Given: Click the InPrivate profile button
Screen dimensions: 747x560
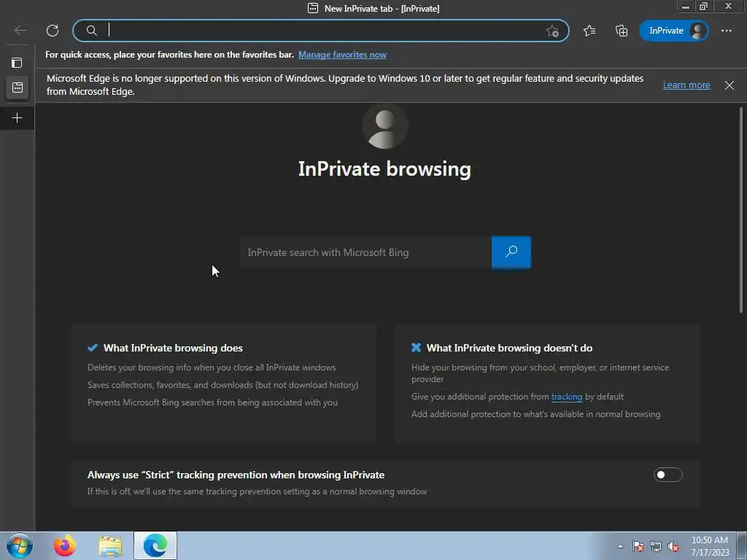Looking at the screenshot, I should pyautogui.click(x=673, y=31).
